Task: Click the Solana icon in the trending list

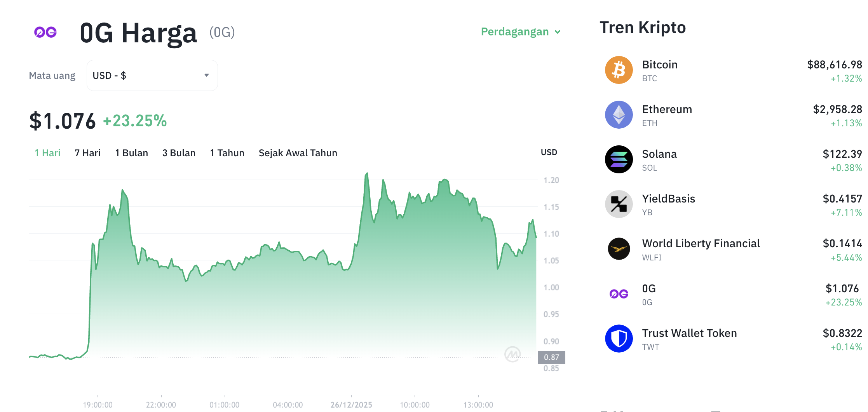Action: (x=619, y=159)
